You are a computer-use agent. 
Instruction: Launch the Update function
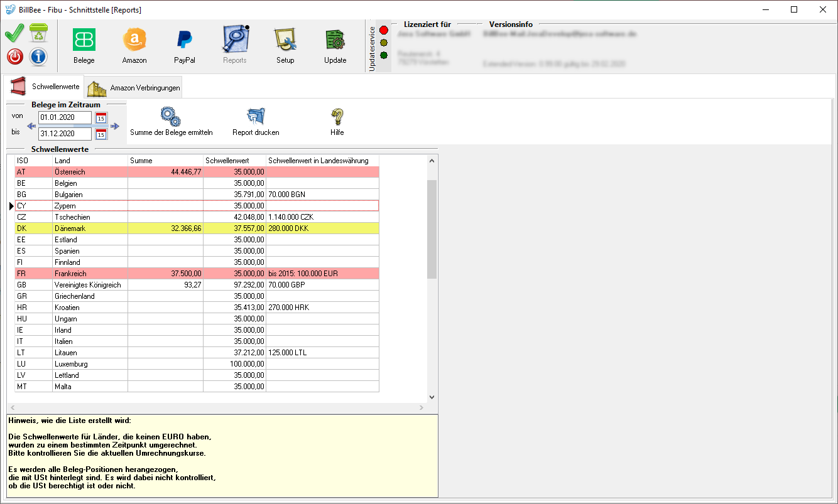tap(335, 45)
